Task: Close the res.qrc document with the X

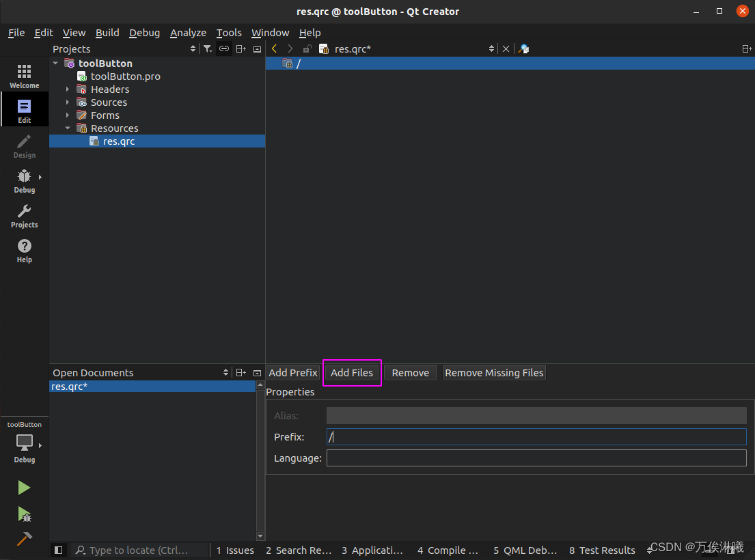Action: [x=506, y=48]
